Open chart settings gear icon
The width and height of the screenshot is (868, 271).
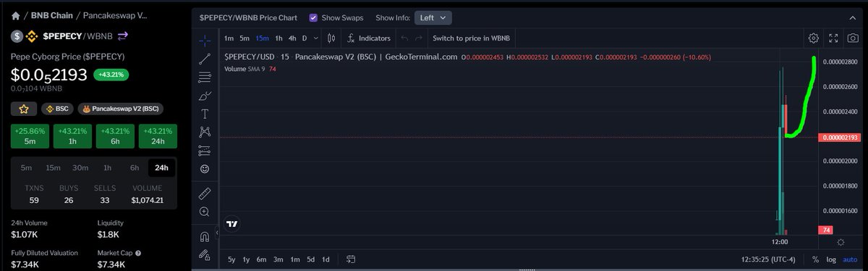(x=814, y=38)
